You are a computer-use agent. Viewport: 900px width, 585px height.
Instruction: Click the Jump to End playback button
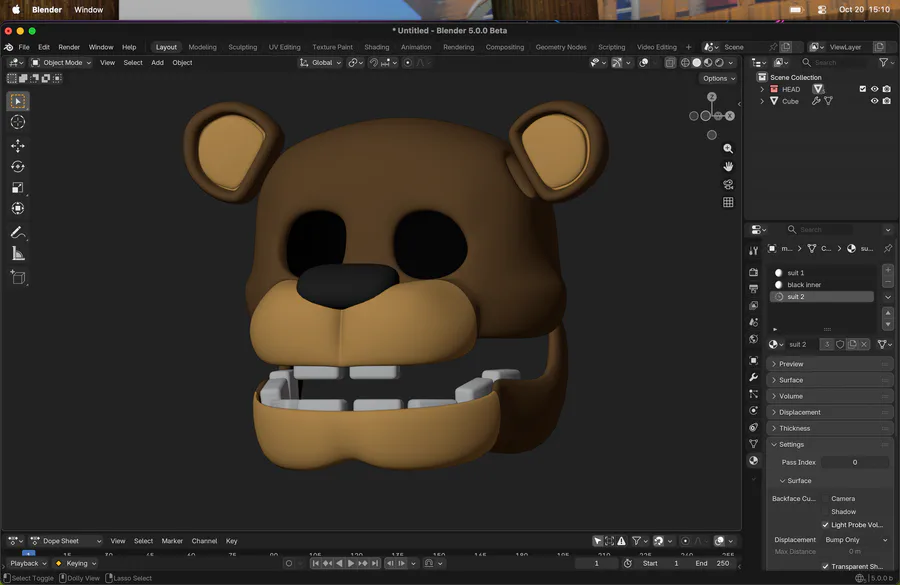pos(375,563)
